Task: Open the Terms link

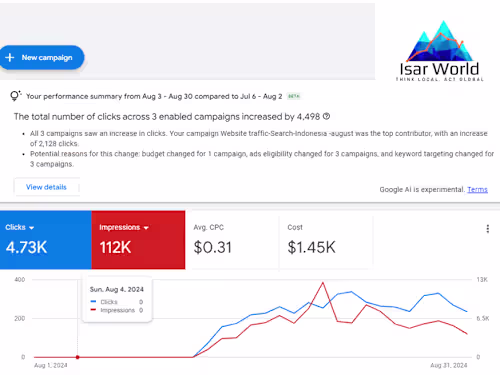Action: point(477,189)
